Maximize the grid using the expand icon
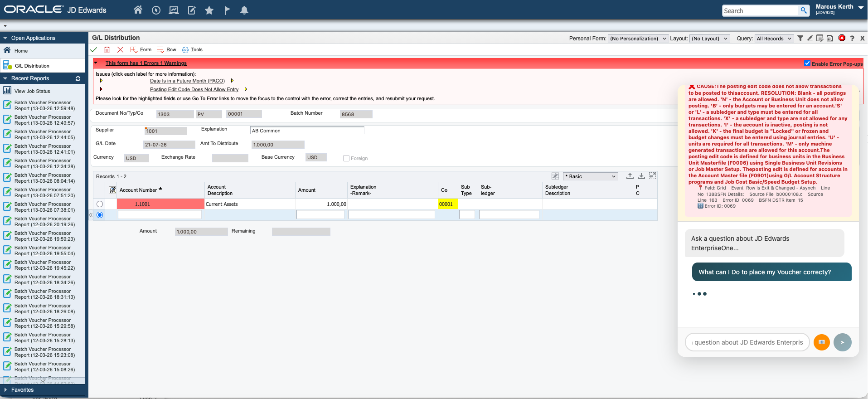 point(653,176)
